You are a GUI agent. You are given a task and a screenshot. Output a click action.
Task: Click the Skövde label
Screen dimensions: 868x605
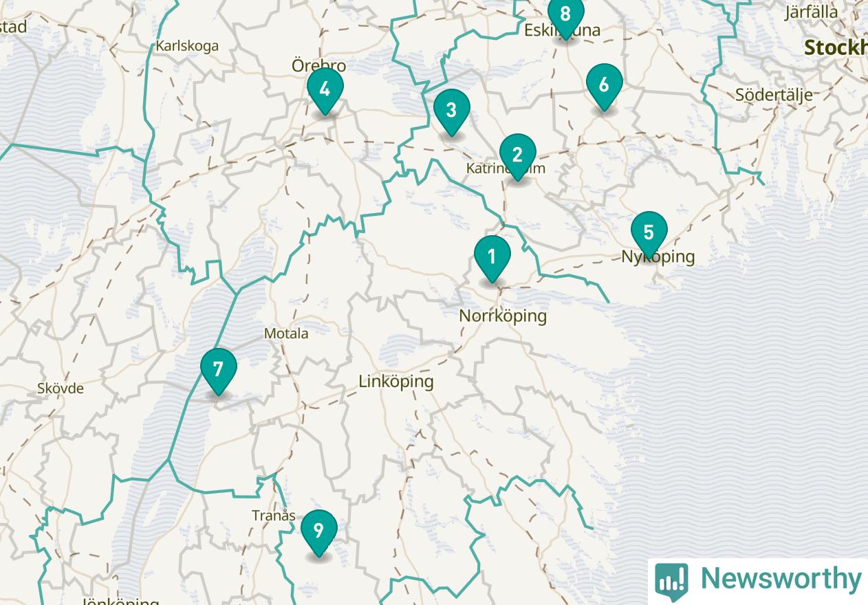pyautogui.click(x=61, y=388)
